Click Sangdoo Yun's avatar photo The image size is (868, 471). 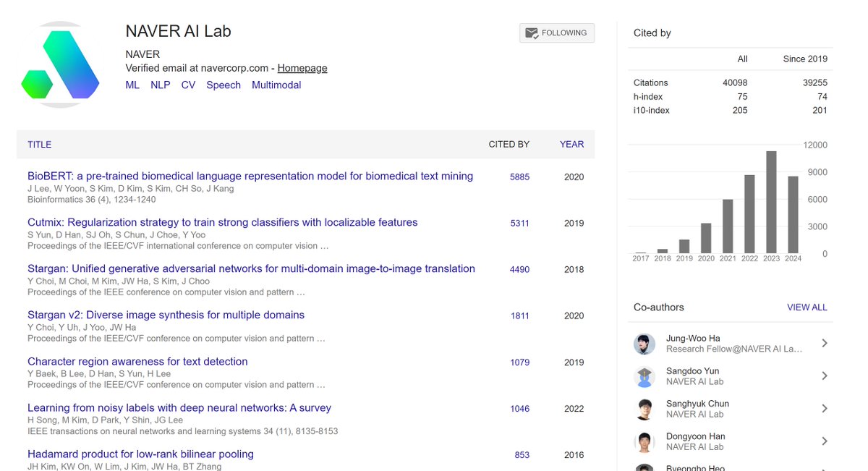[x=644, y=376]
